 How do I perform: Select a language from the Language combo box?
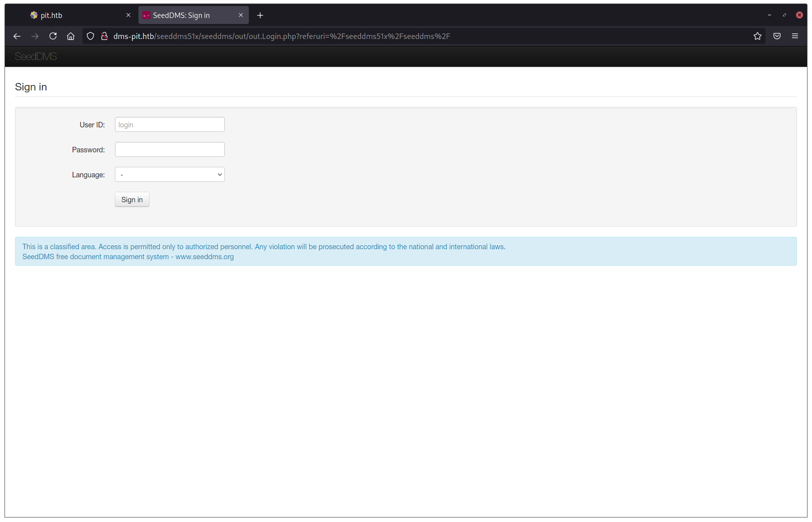169,174
